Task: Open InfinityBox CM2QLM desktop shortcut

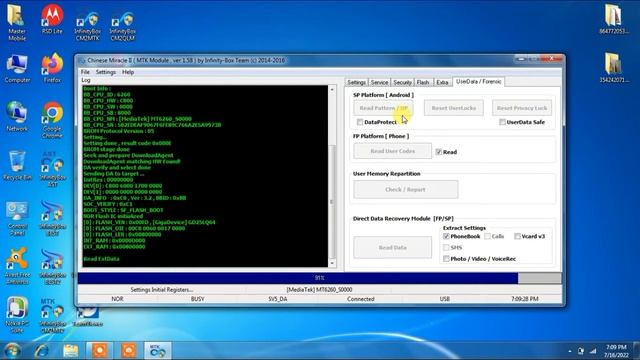Action: [x=122, y=26]
